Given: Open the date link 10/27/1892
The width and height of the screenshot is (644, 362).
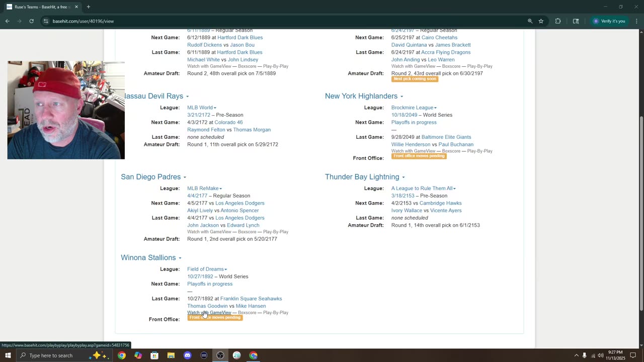Looking at the screenshot, I should (200, 277).
